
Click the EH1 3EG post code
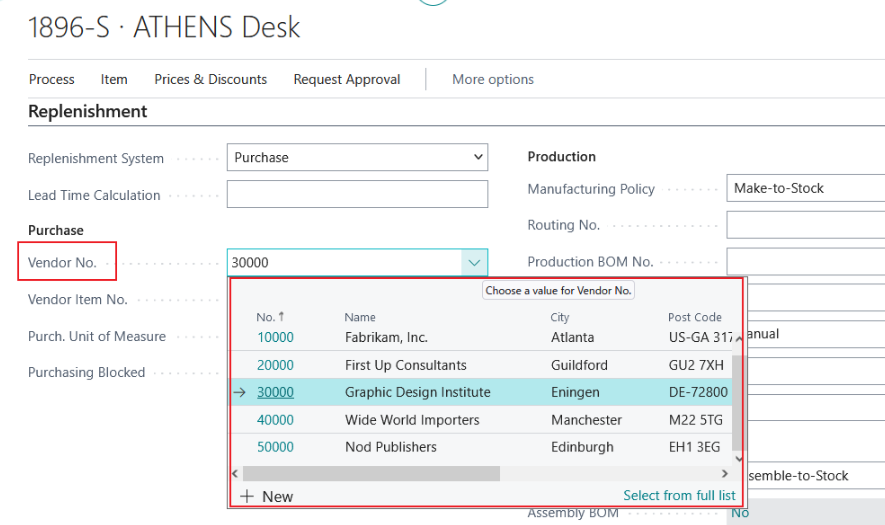pos(694,447)
